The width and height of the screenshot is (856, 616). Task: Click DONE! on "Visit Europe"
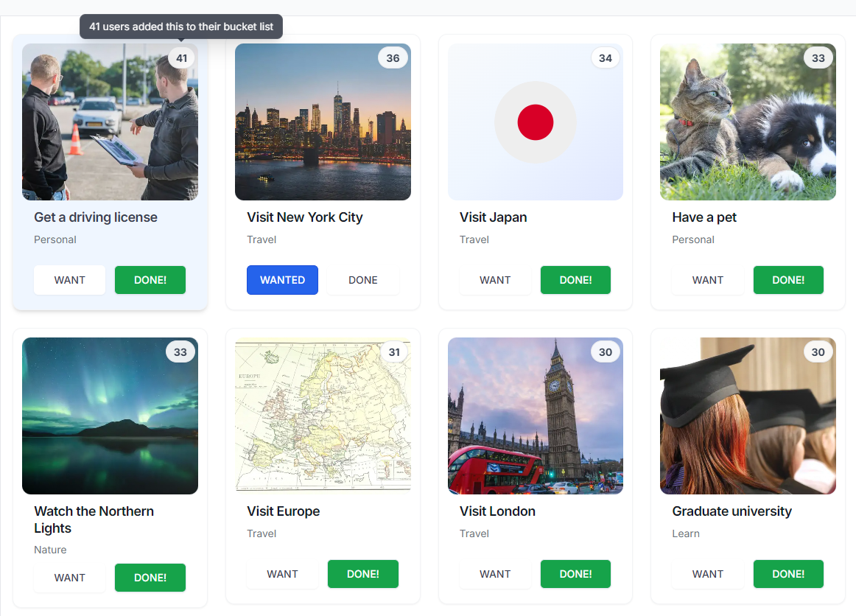coord(362,573)
